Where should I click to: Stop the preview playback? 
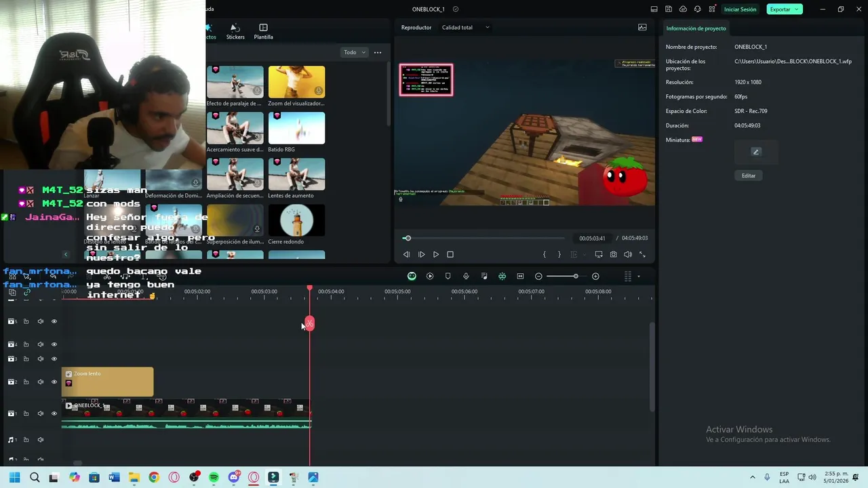coord(450,254)
